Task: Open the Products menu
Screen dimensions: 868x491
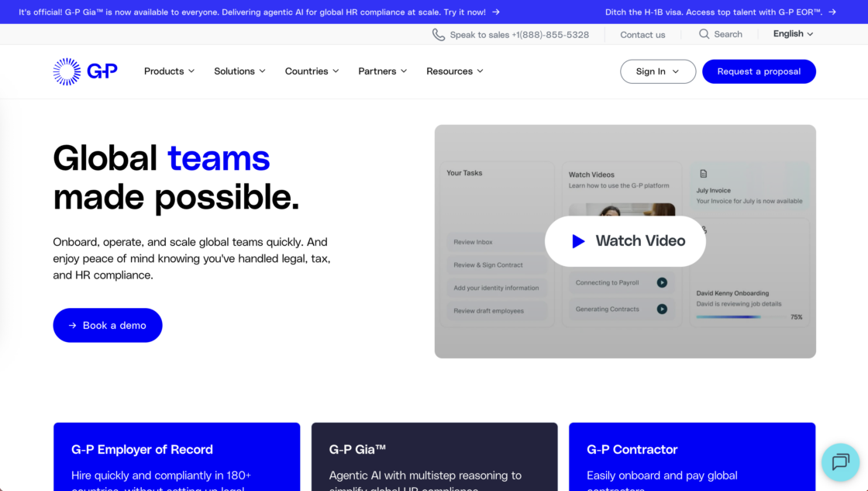Action: pyautogui.click(x=169, y=71)
